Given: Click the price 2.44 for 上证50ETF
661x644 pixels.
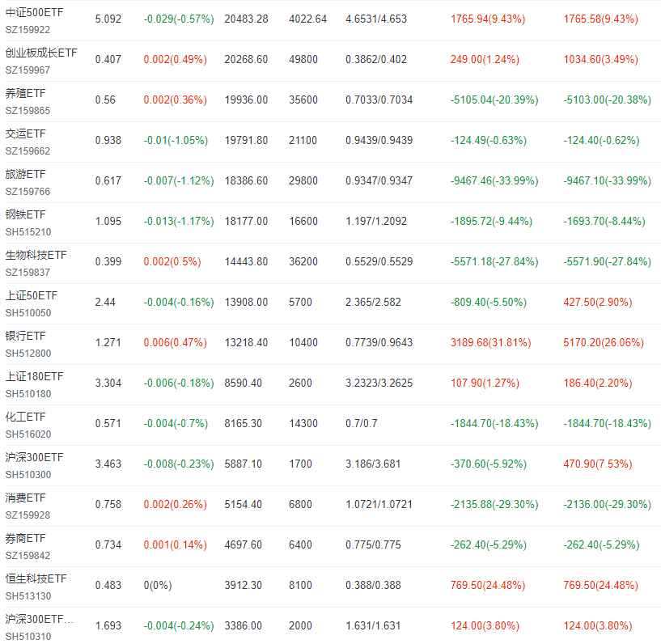Looking at the screenshot, I should pos(105,303).
